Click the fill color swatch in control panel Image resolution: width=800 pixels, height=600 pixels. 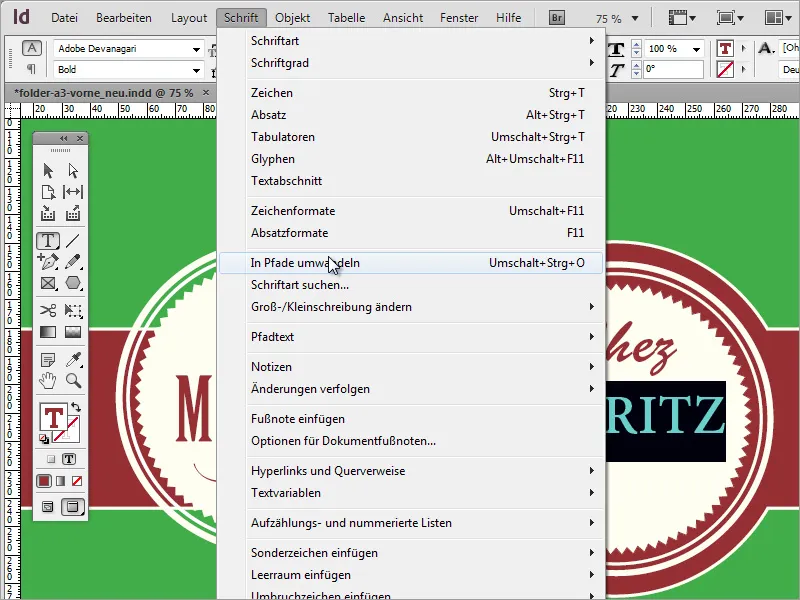coord(725,49)
